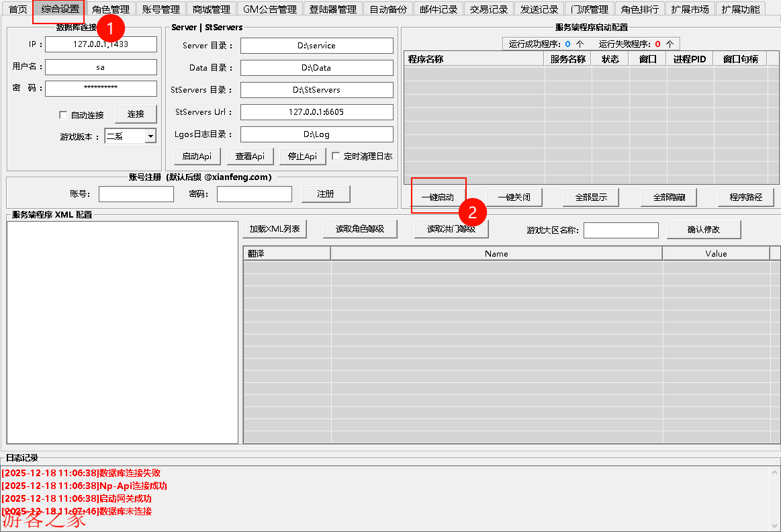Click the 游戏大区名称 text field
Screen dimensions: 781x532
[x=621, y=230]
